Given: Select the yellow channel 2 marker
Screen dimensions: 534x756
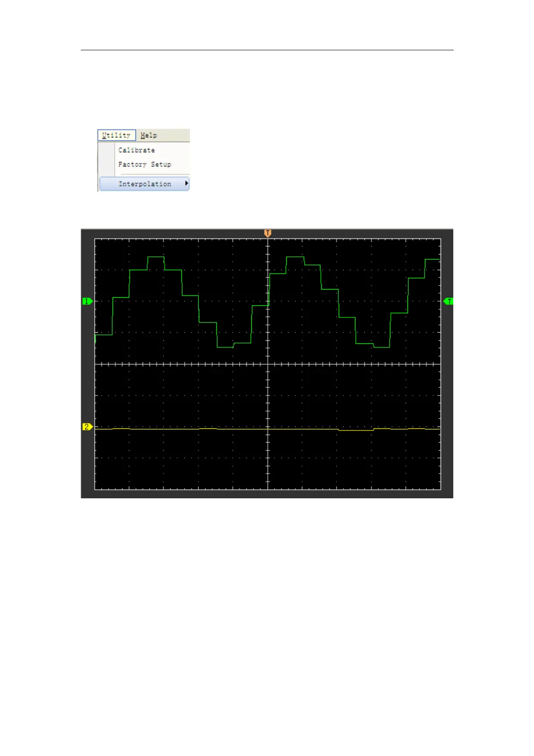Looking at the screenshot, I should tap(87, 426).
